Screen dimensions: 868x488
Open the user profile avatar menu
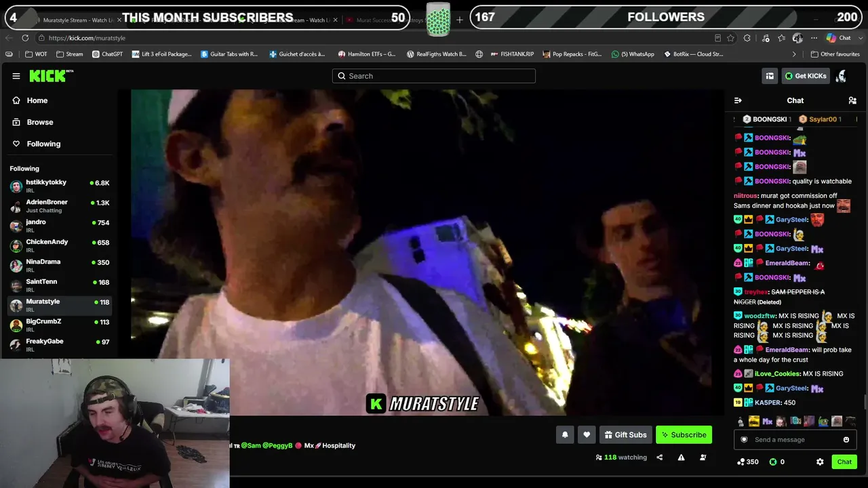point(842,76)
